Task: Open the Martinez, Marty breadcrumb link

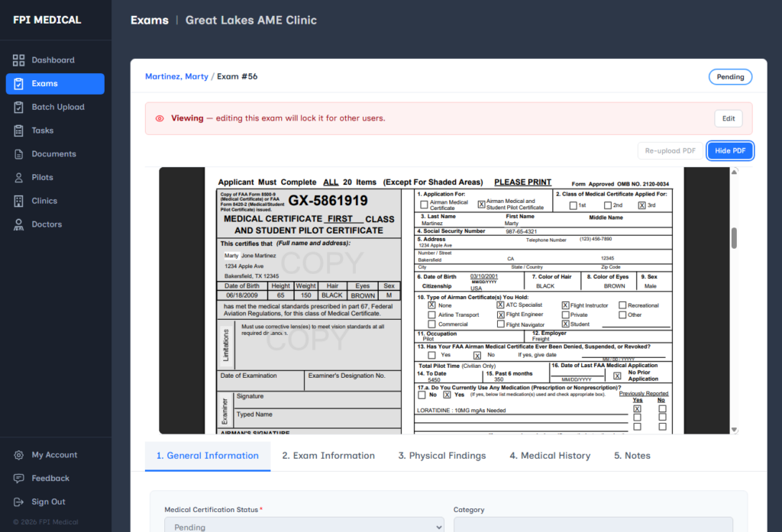Action: click(176, 76)
